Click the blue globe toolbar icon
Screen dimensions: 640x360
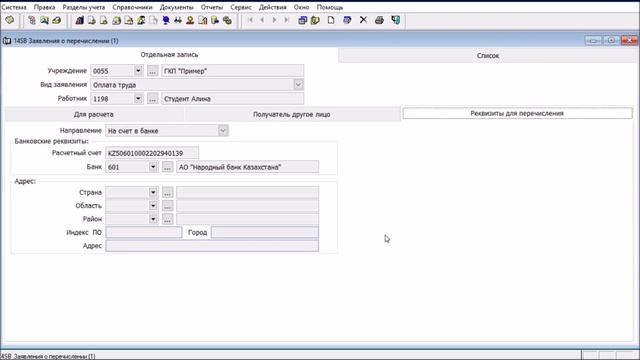[x=166, y=20]
